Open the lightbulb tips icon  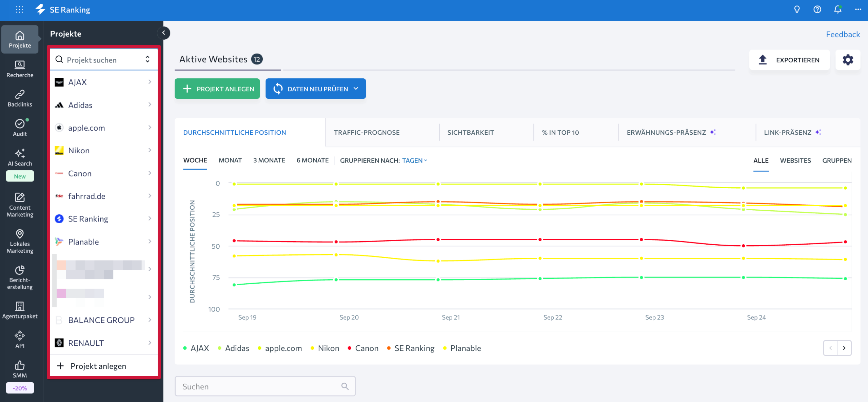[797, 9]
